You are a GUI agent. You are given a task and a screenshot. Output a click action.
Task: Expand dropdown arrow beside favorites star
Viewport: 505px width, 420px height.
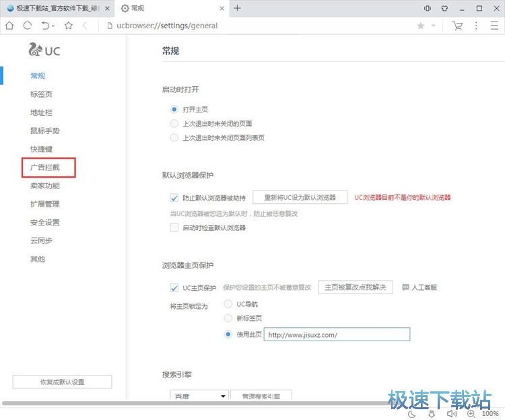[433, 26]
